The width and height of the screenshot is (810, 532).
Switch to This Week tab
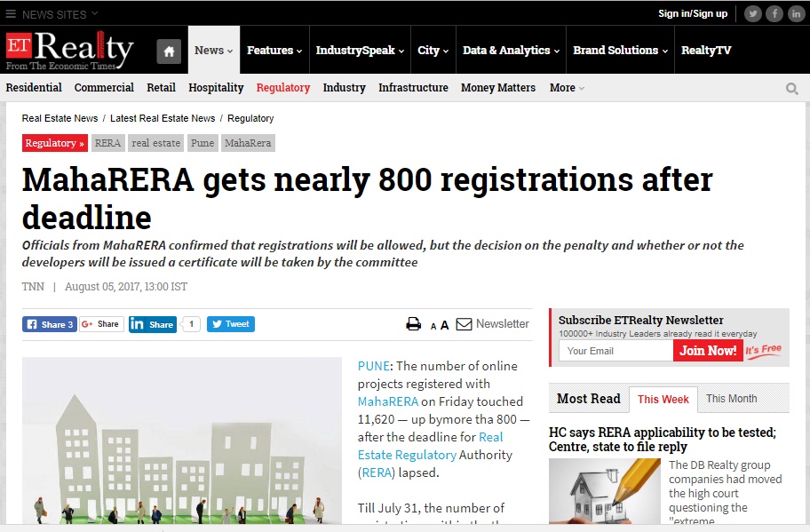tap(663, 400)
